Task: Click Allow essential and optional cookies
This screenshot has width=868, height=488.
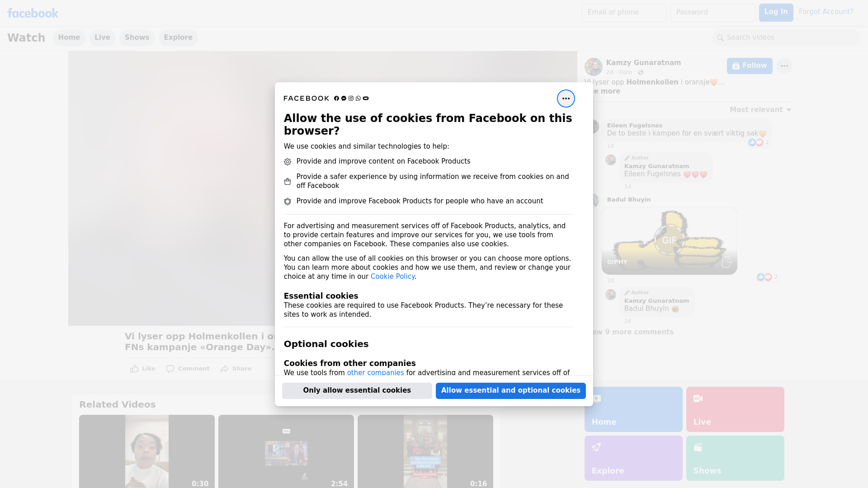Action: tap(511, 391)
